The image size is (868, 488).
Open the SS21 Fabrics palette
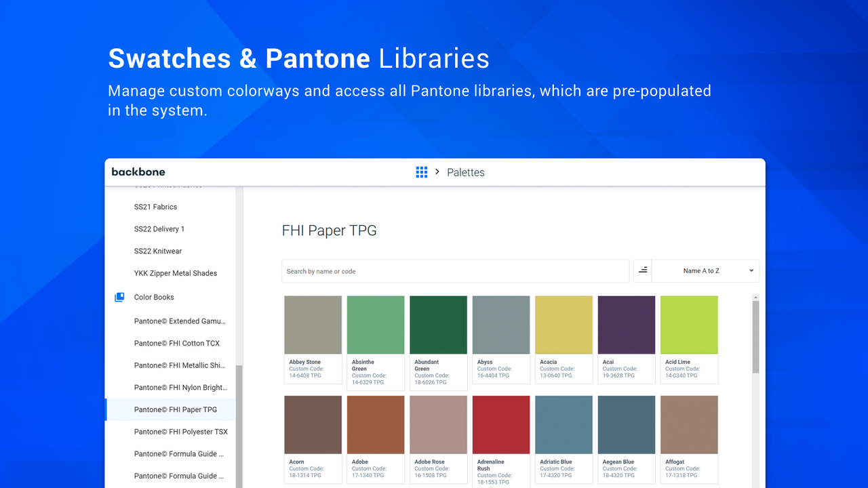click(x=156, y=207)
